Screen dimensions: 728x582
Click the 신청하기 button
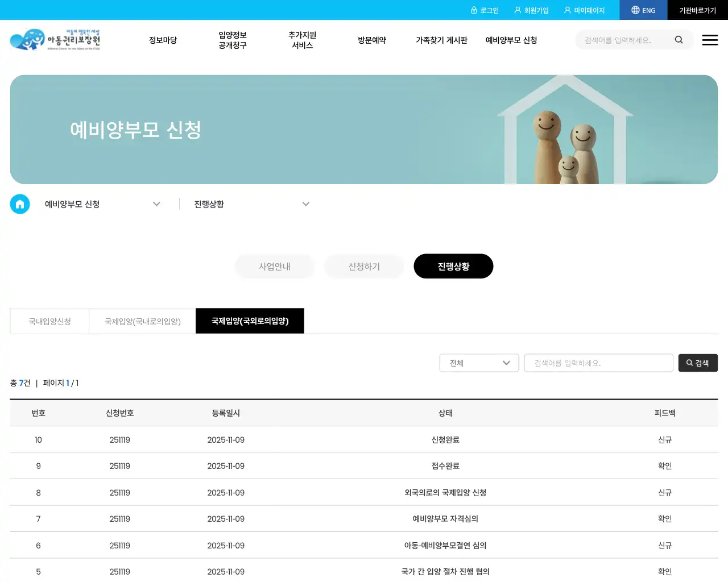[364, 266]
